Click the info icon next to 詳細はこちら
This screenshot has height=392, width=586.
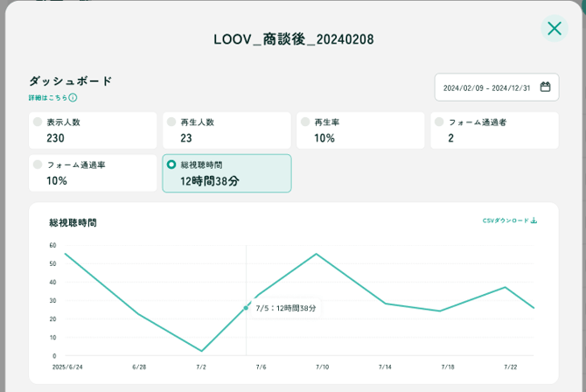point(73,98)
